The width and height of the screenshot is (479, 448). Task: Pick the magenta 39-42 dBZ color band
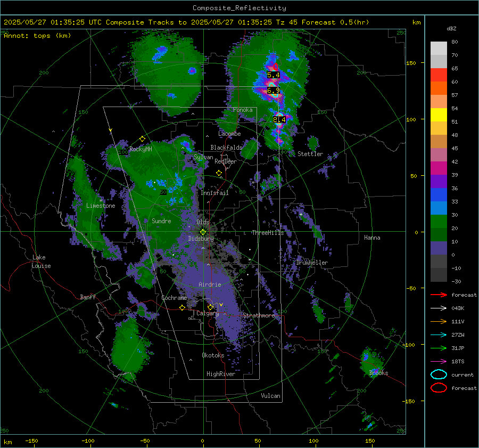point(439,168)
